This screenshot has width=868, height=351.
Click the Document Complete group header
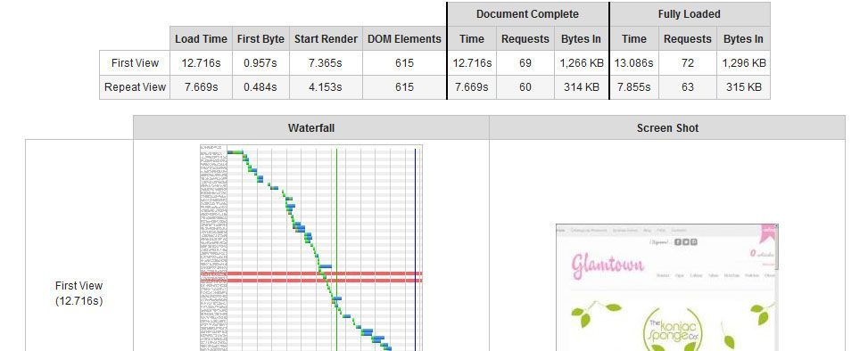(x=527, y=14)
